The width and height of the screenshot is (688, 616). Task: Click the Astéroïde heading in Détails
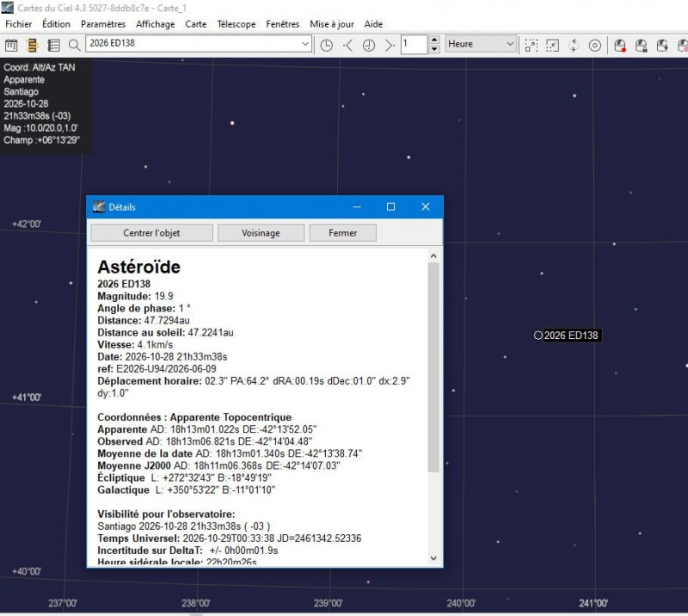[x=139, y=267]
